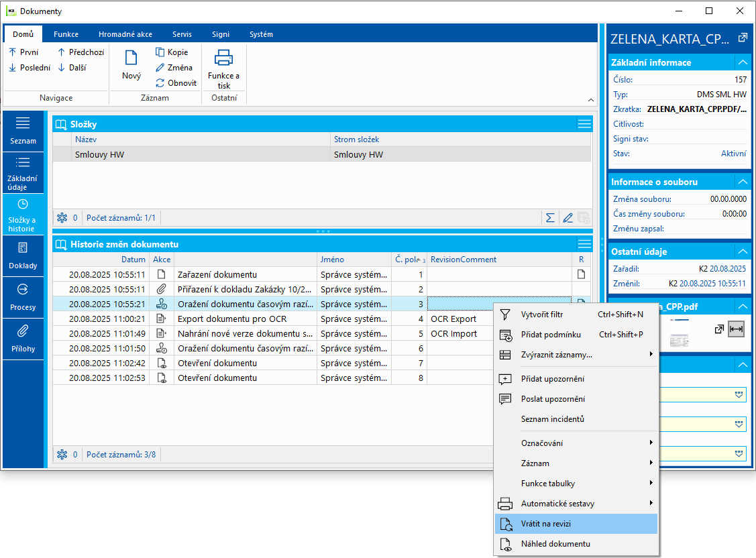This screenshot has height=558, width=756.
Task: Collapse the ribbon with the chevron
Action: (591, 100)
